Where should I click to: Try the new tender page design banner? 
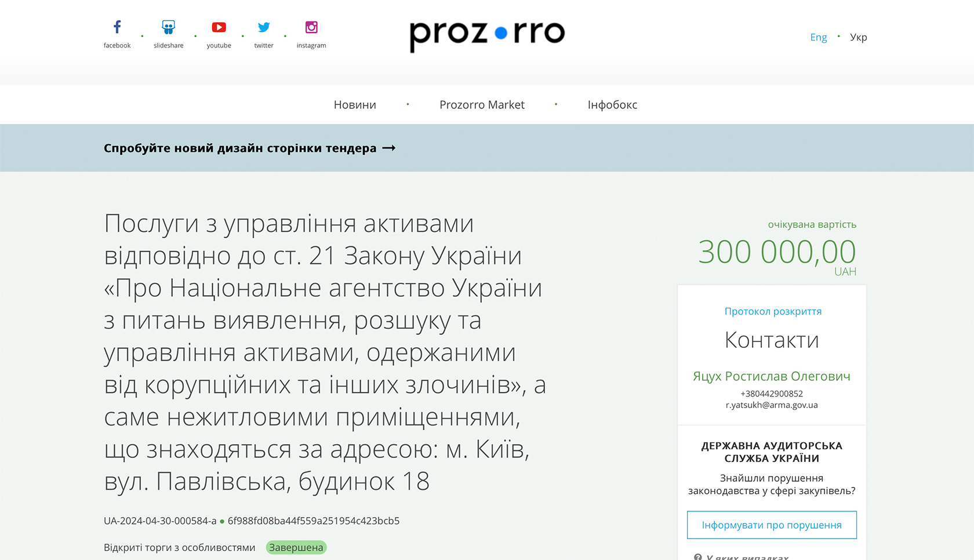[x=249, y=148]
